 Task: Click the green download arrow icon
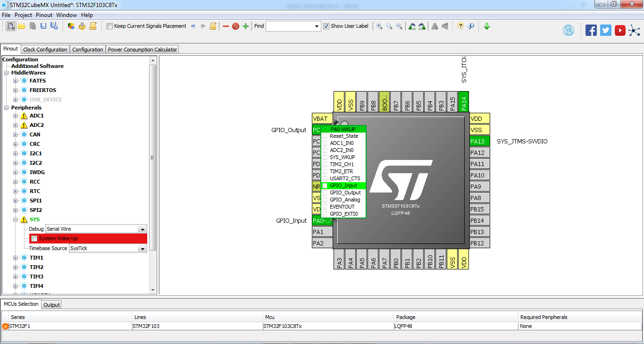(x=487, y=26)
